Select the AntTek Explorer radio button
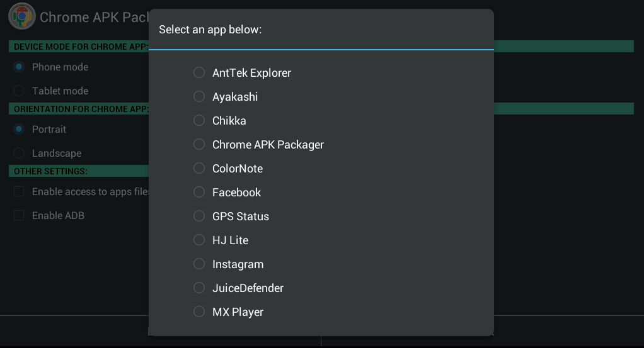Screen dimensions: 644x348 199,72
